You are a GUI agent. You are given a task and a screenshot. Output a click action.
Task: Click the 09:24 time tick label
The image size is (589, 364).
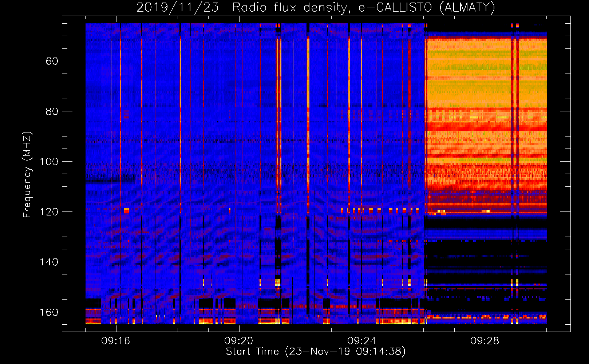[362, 341]
